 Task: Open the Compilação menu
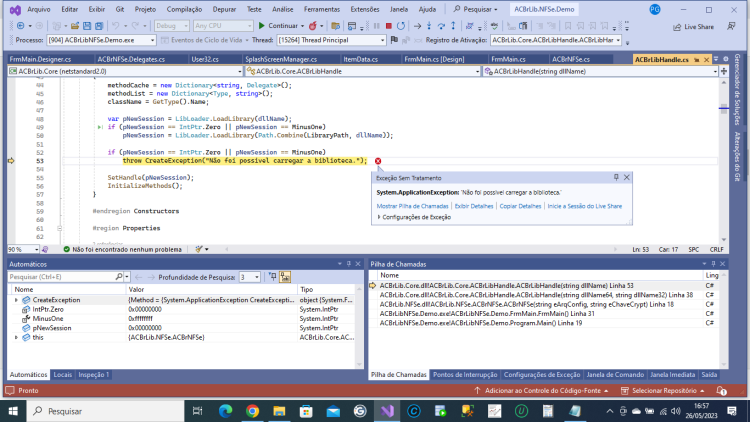[x=184, y=9]
